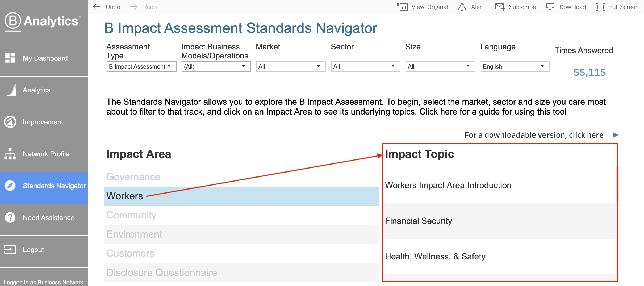Click the B Impact Assessment Standards Navigator title
The width and height of the screenshot is (644, 286).
click(x=241, y=28)
